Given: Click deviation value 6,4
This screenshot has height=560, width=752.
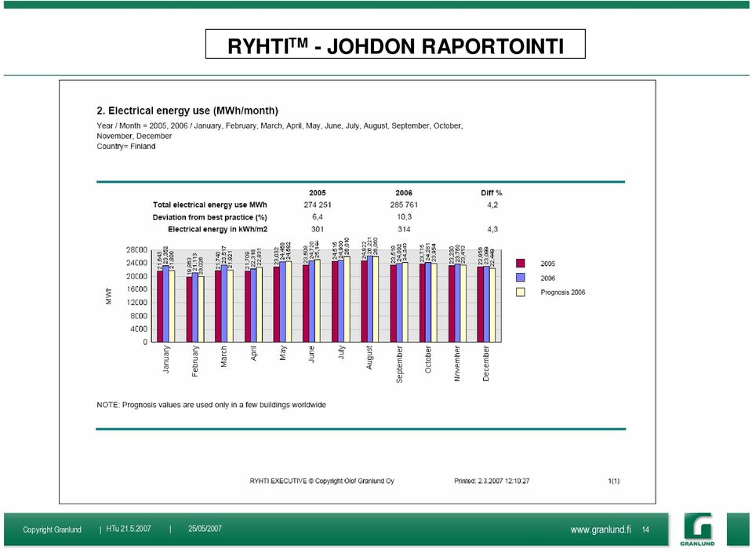Looking at the screenshot, I should coord(318,217).
